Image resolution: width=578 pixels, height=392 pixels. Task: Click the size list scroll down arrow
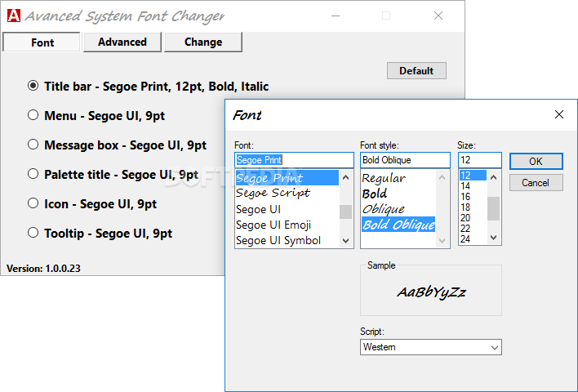[x=494, y=238]
